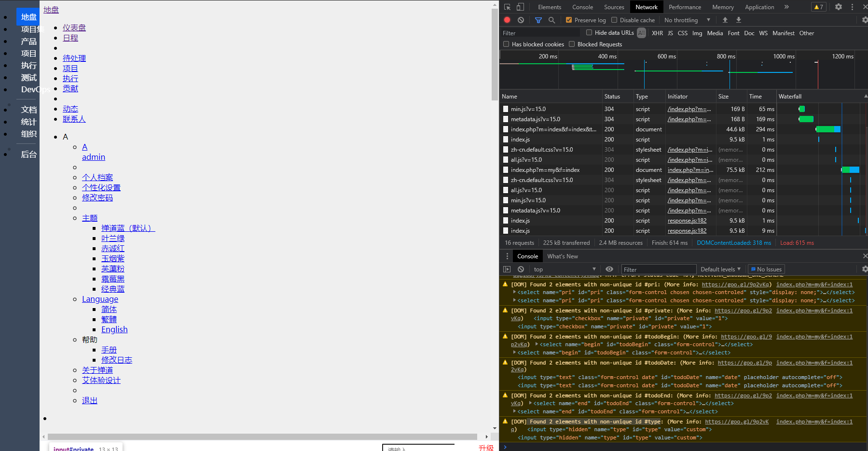868x451 pixels.
Task: Open the What's New drawer tab
Action: pyautogui.click(x=562, y=256)
